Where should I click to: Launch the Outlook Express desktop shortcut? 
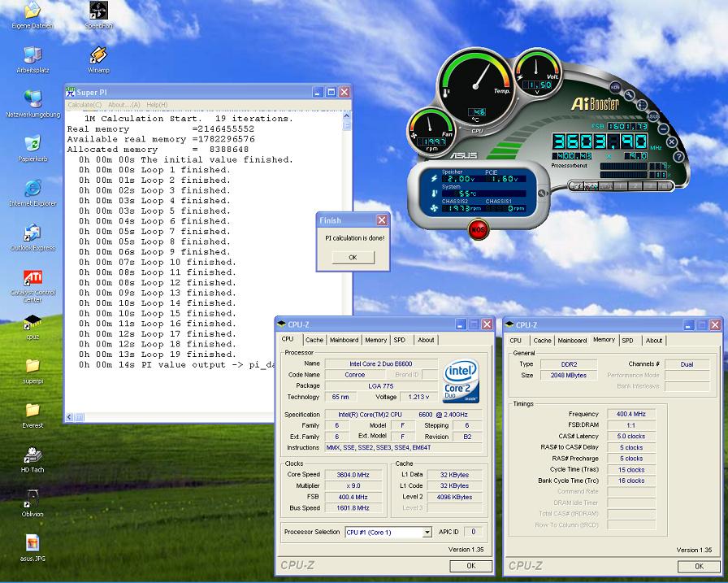click(32, 237)
